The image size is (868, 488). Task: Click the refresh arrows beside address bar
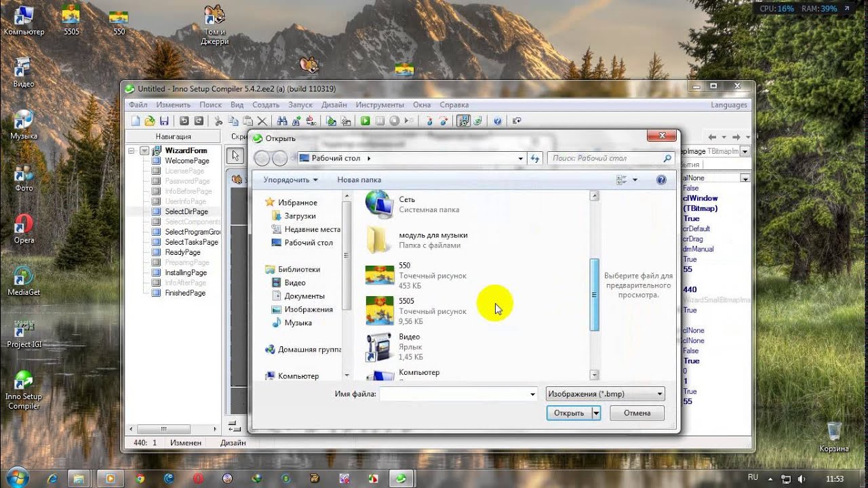click(x=535, y=158)
